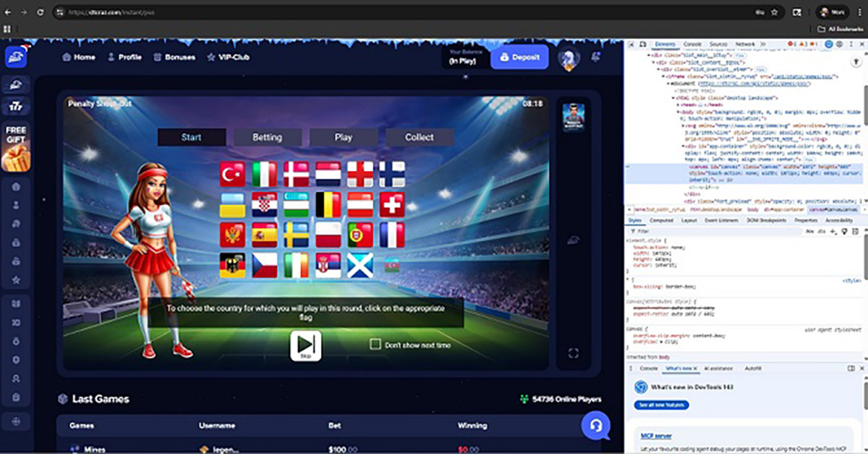Click the "See all new features" button

click(x=661, y=405)
